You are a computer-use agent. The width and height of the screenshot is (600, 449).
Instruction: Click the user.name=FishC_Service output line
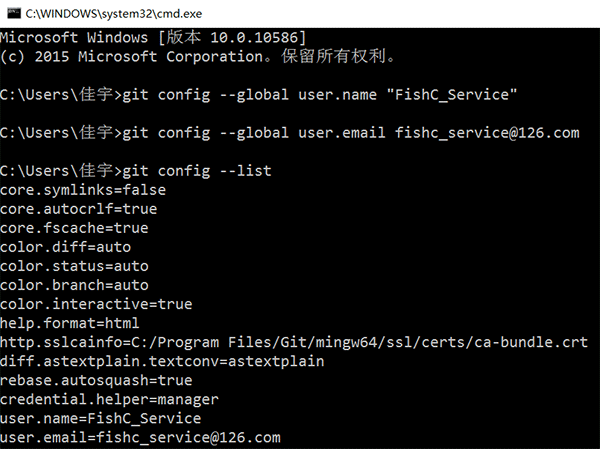coord(100,418)
